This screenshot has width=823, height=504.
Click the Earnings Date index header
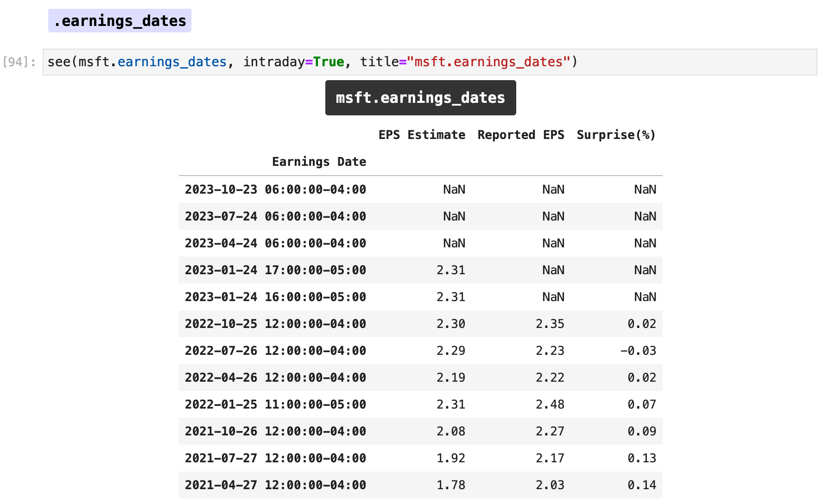click(x=319, y=162)
